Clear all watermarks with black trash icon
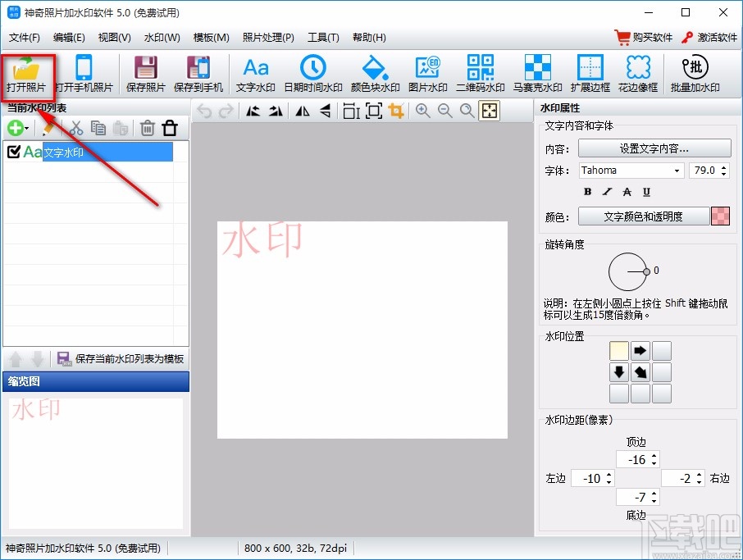Image resolution: width=743 pixels, height=560 pixels. [170, 128]
